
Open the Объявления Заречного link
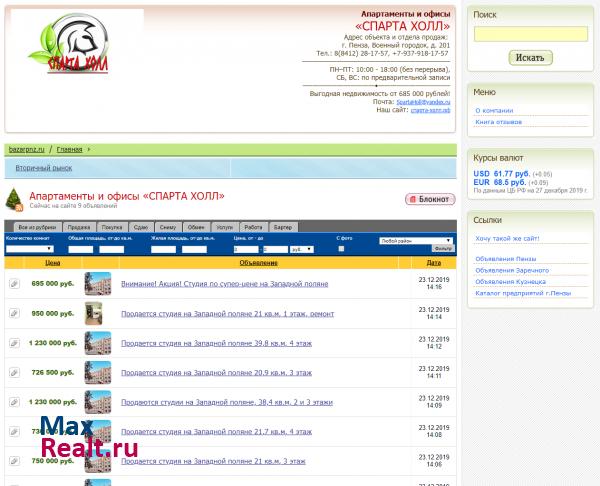tap(512, 271)
